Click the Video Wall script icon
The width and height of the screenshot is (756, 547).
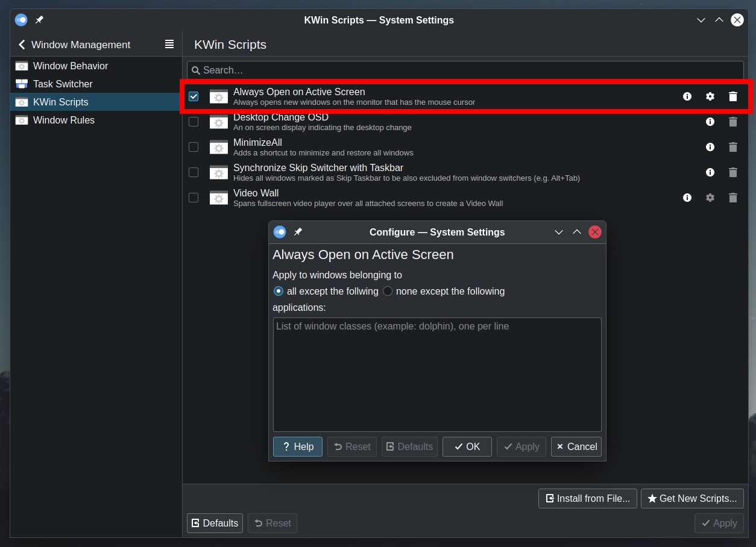(x=219, y=198)
